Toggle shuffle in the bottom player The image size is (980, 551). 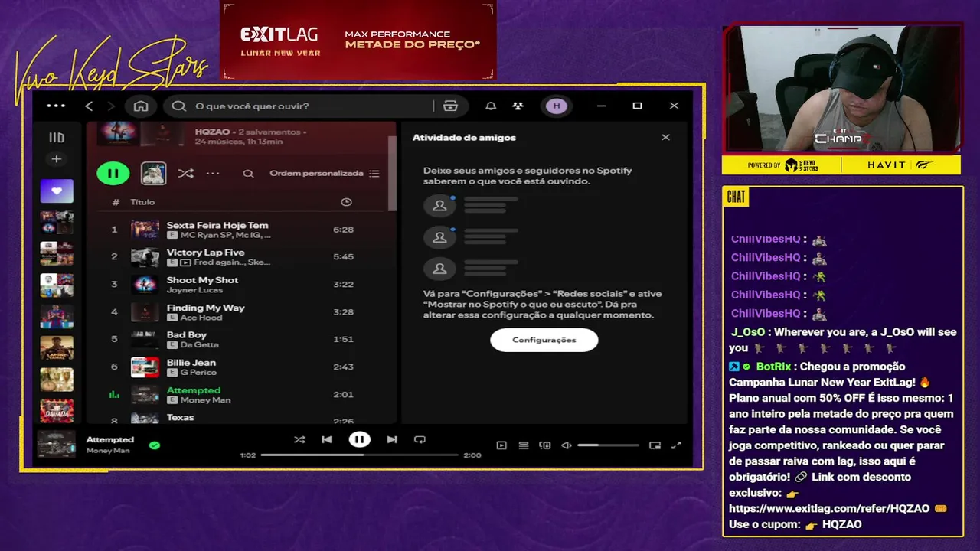[x=299, y=439]
